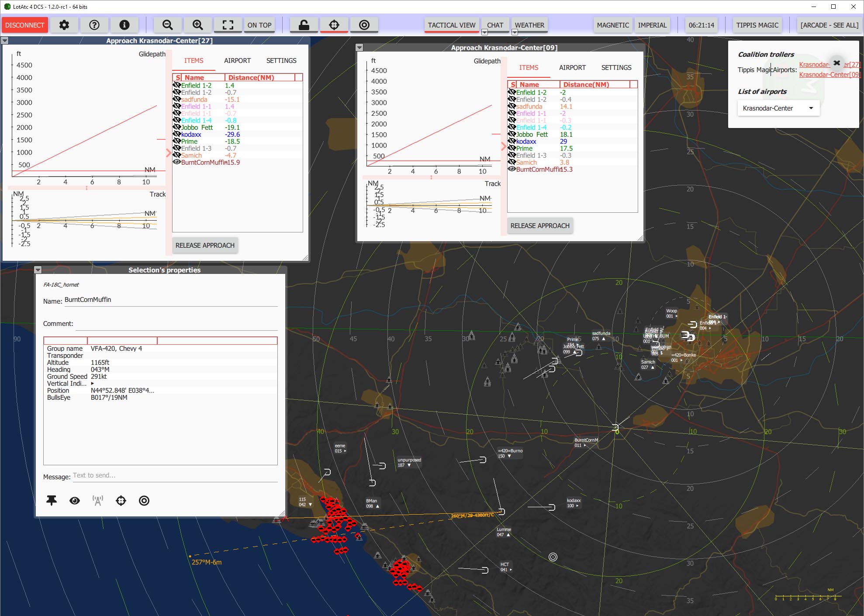Toggle IMPERIAL units
864x616 pixels.
[652, 25]
